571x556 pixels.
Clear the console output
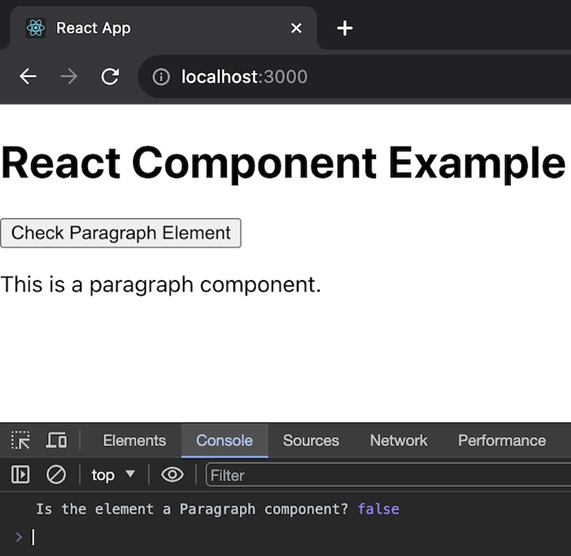coord(56,474)
